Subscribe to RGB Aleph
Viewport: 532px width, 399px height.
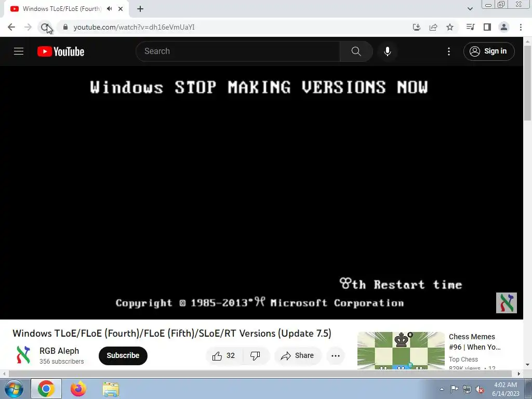(x=123, y=355)
